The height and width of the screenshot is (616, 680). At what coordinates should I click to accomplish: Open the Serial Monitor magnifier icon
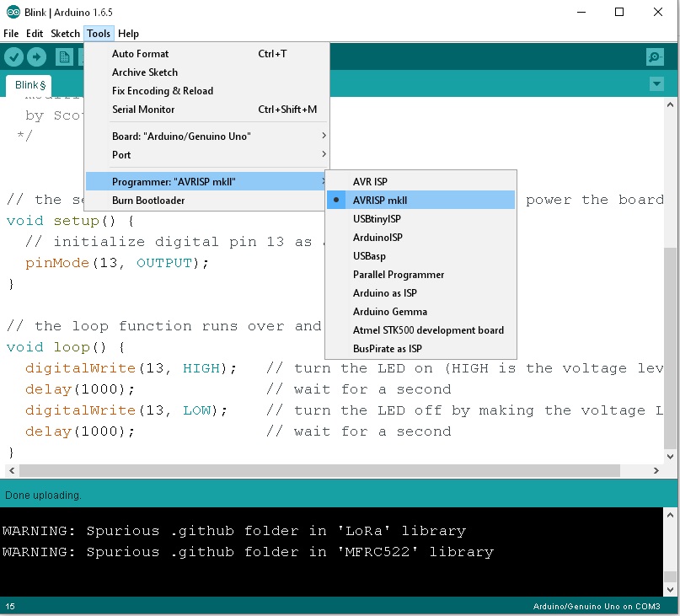point(655,56)
